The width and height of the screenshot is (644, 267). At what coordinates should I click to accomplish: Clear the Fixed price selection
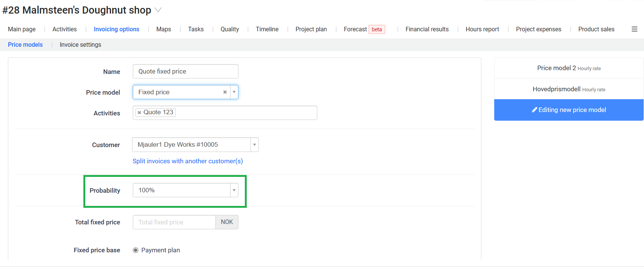tap(225, 92)
